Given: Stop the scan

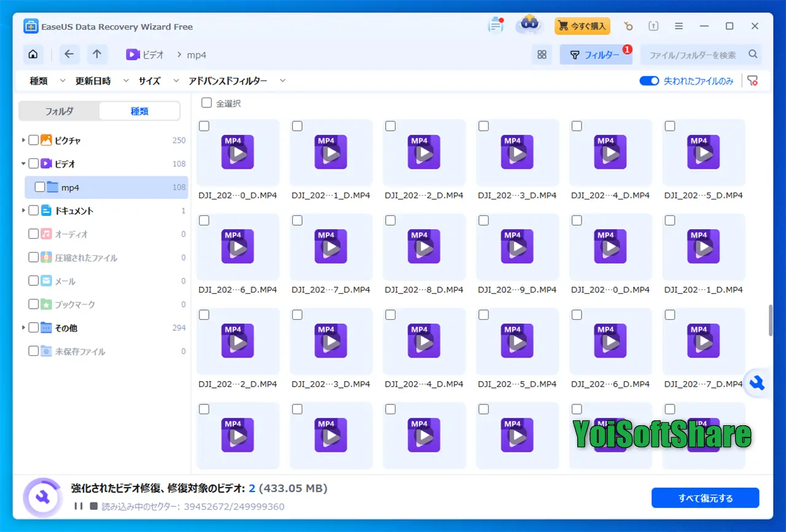Looking at the screenshot, I should coord(93,506).
